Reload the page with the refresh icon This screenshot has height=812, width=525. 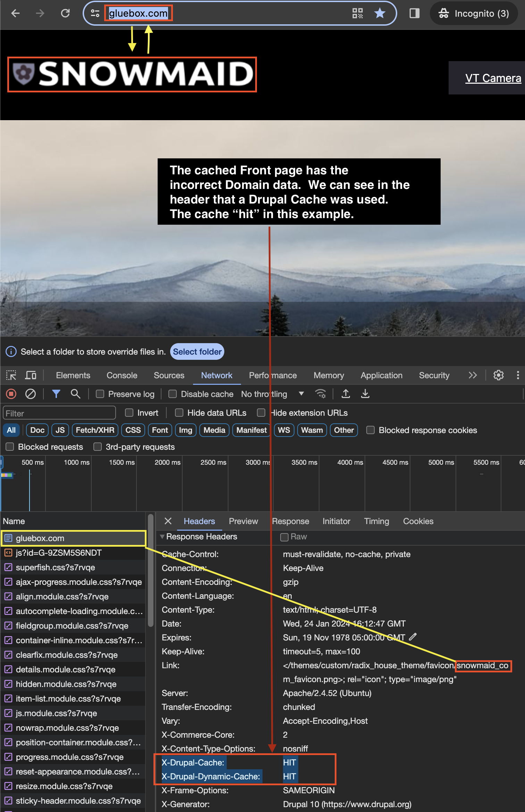(x=65, y=13)
